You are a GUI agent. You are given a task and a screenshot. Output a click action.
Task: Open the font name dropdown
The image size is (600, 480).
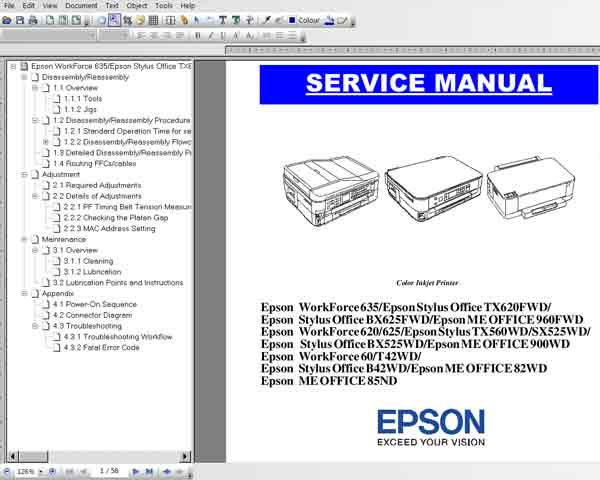click(x=92, y=36)
